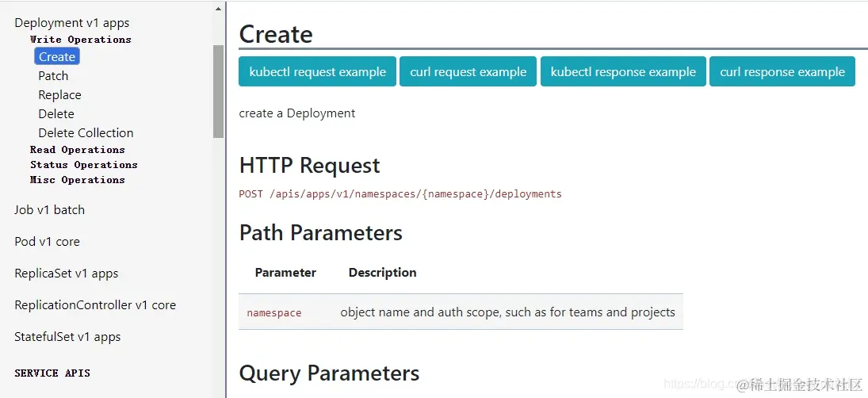Open ReplicaSet v1 apps entry
Screen dimensions: 868x398
pyautogui.click(x=67, y=274)
